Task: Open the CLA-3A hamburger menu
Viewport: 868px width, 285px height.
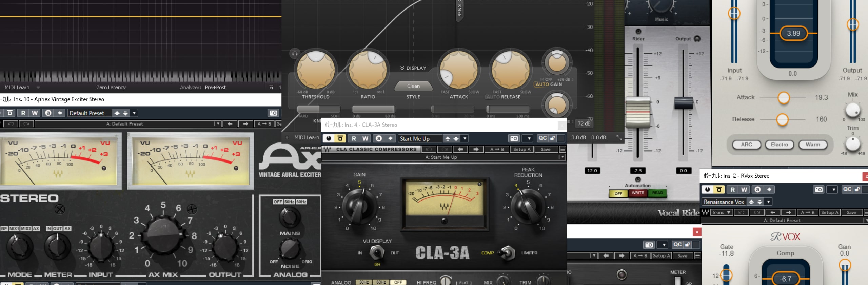Action: (x=563, y=149)
